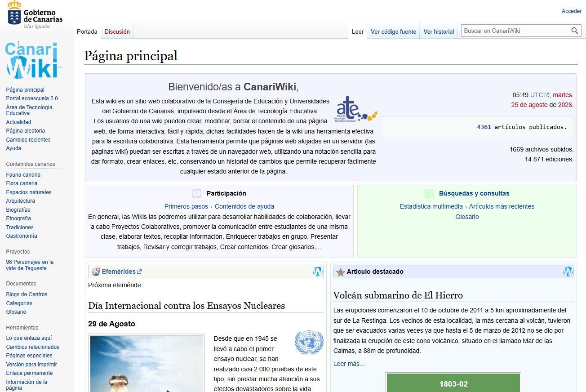This screenshot has width=586, height=392.
Task: Click the Wikipedia W icon in Artículo destacado header
Action: coord(568,272)
